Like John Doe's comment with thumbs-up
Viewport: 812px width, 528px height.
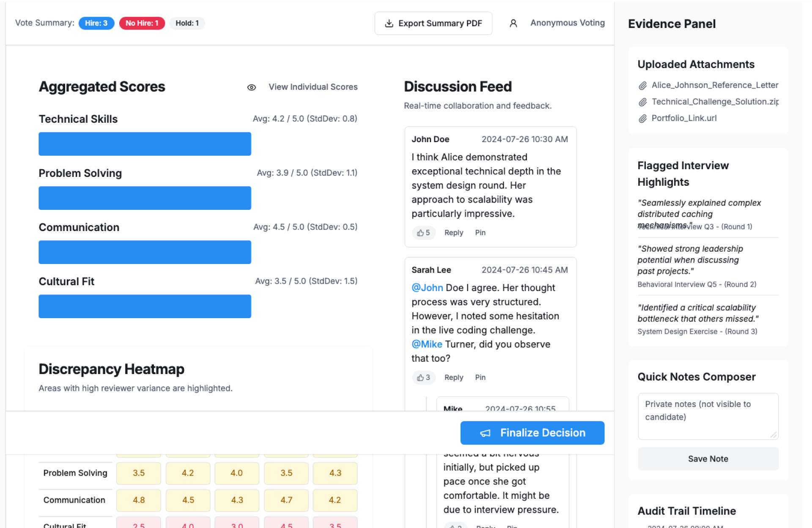point(423,233)
